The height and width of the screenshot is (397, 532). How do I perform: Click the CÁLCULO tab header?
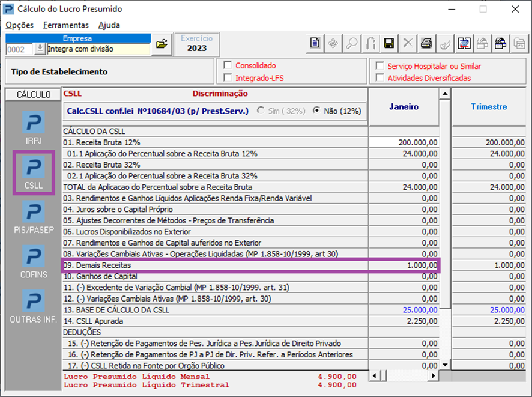tap(34, 94)
